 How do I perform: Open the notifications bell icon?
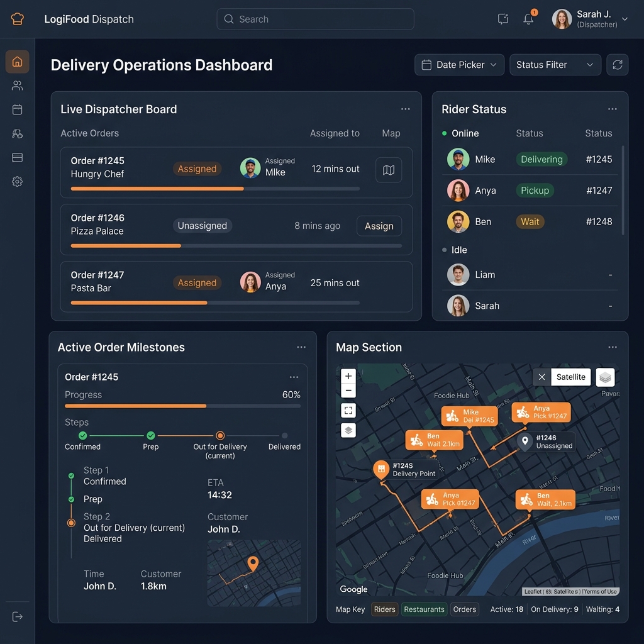[528, 19]
